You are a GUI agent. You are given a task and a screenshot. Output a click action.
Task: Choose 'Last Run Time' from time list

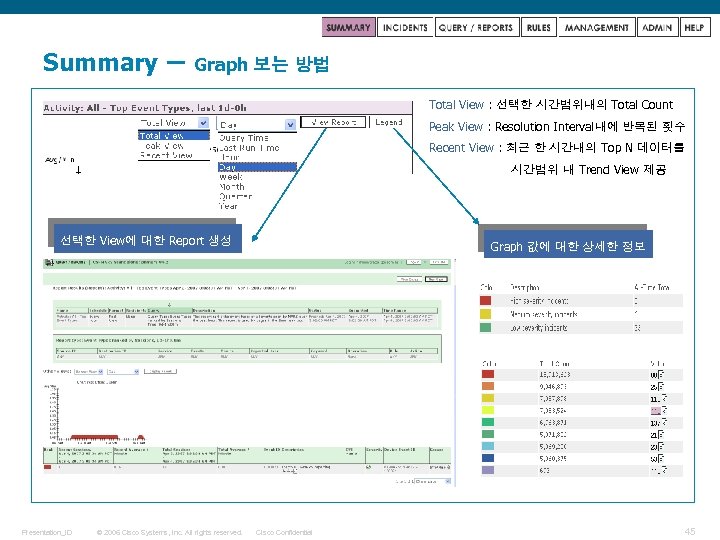click(257, 148)
